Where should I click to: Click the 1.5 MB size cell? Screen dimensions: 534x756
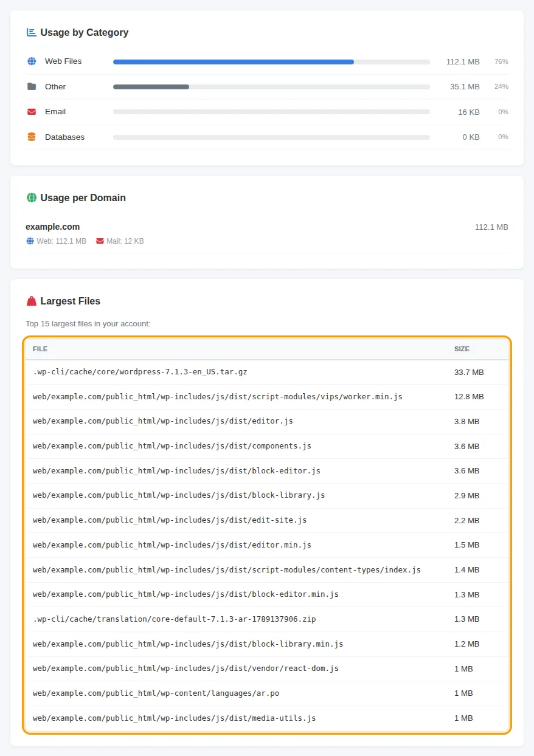[x=467, y=545]
